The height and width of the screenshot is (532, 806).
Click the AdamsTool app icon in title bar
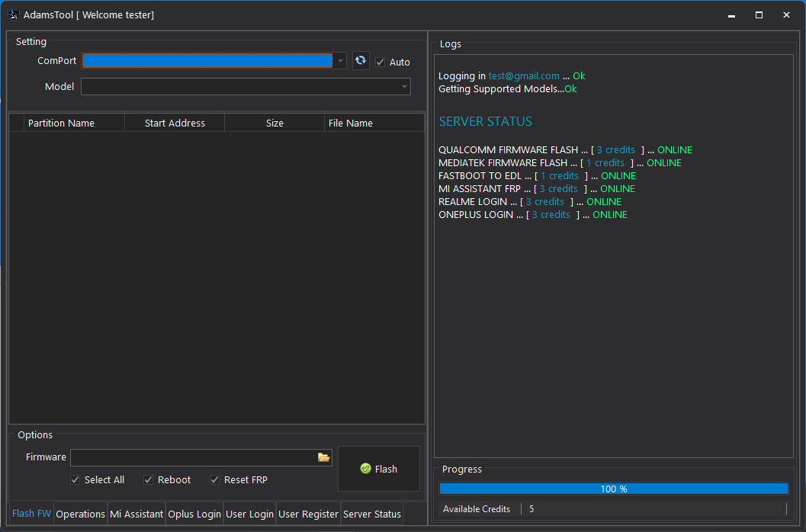pyautogui.click(x=13, y=14)
